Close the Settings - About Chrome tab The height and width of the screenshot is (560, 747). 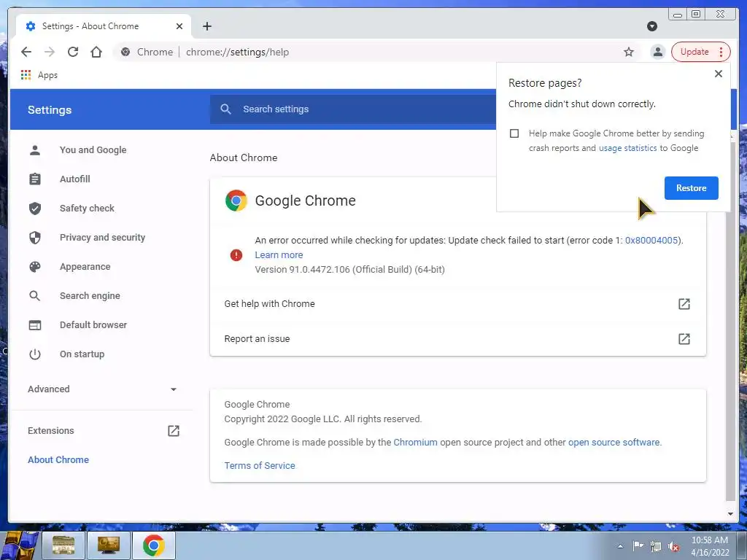tap(179, 26)
